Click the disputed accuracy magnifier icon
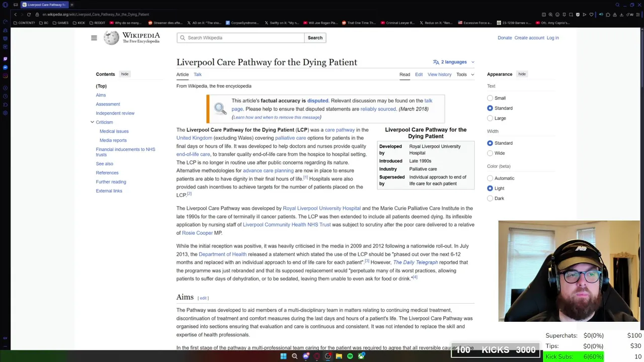Image resolution: width=644 pixels, height=362 pixels. click(220, 109)
